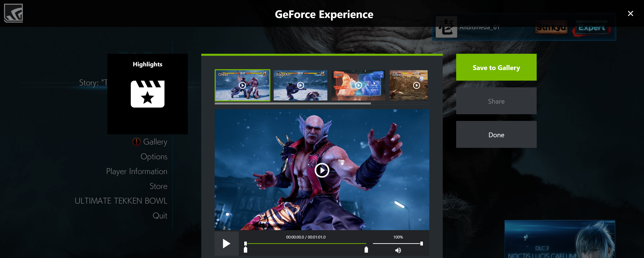
Task: Click the center play overlay on video preview
Action: pyautogui.click(x=322, y=170)
